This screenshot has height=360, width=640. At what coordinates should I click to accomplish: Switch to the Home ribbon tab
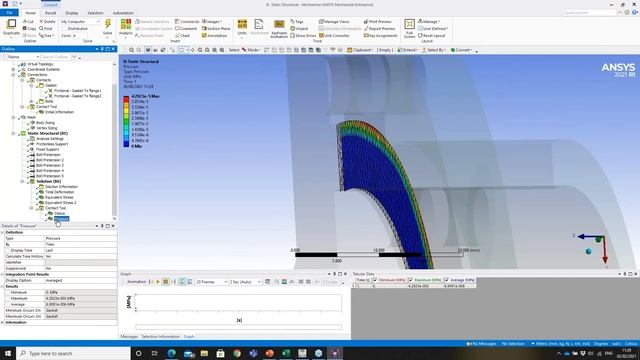30,13
